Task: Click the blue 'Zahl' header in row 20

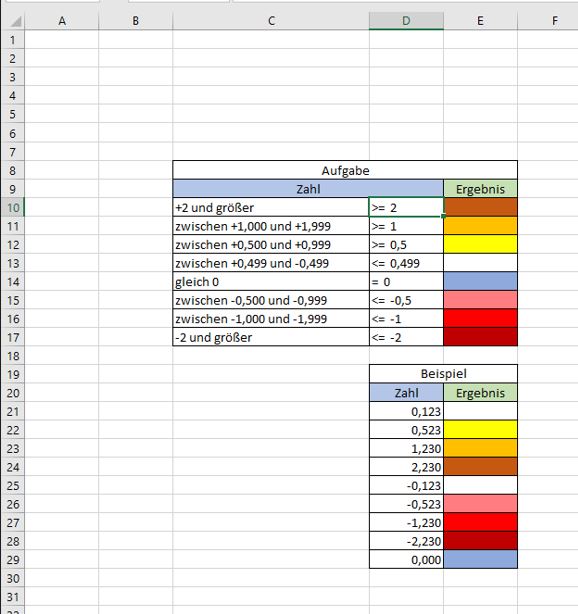Action: click(x=406, y=393)
